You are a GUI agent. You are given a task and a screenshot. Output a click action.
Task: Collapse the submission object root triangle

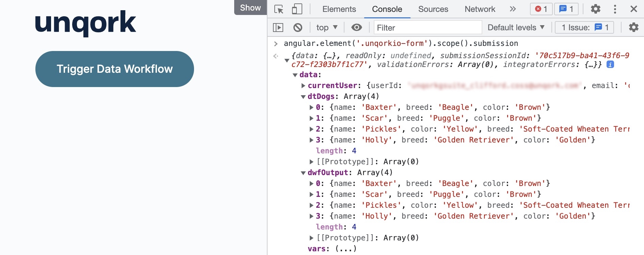coord(287,61)
